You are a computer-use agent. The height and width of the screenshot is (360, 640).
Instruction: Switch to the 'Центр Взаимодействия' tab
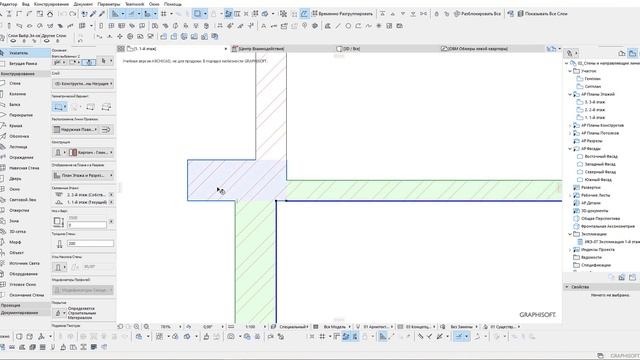click(260, 49)
